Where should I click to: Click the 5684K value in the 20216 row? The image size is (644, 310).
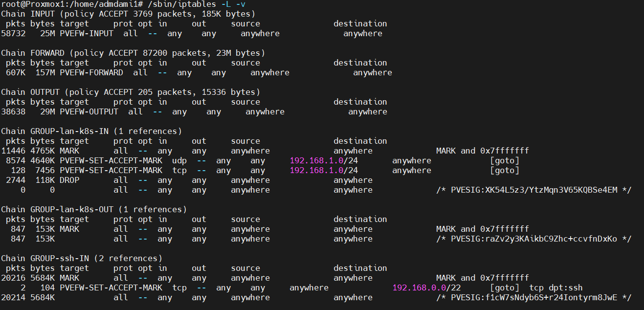tap(43, 278)
